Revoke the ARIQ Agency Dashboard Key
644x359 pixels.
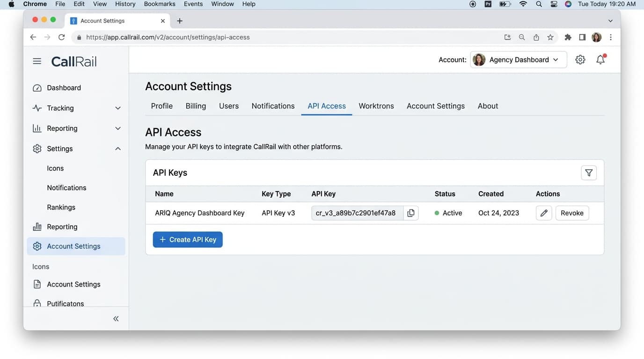click(x=572, y=213)
